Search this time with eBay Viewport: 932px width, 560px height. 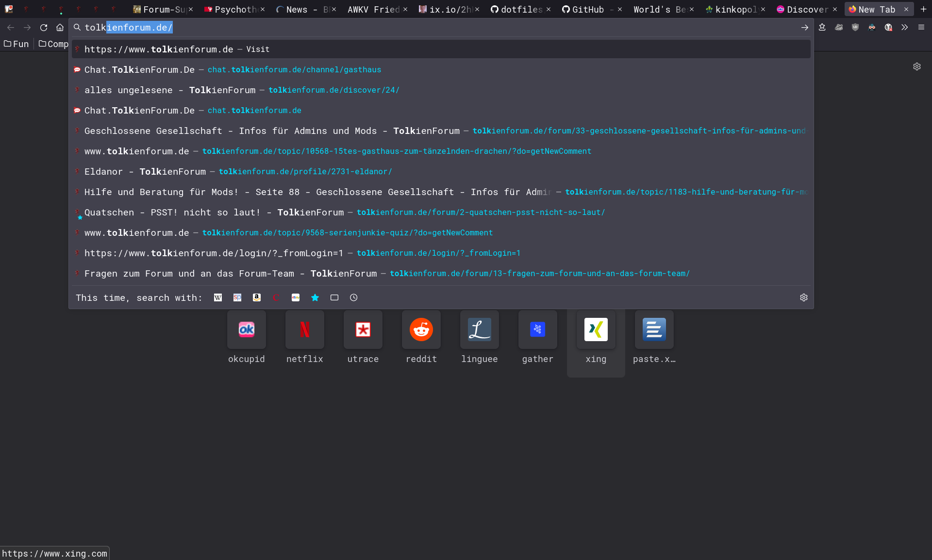click(x=296, y=297)
